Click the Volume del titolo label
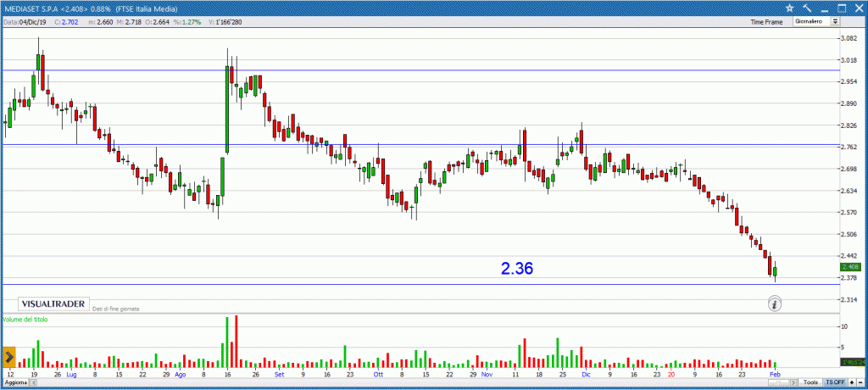The image size is (868, 390). pyautogui.click(x=25, y=320)
